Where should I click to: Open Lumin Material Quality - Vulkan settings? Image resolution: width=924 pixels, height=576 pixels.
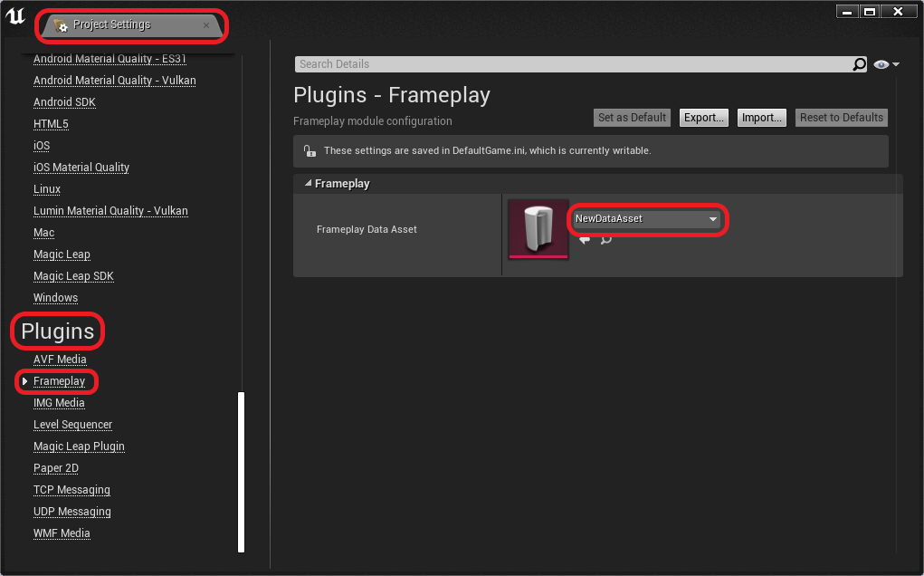110,211
